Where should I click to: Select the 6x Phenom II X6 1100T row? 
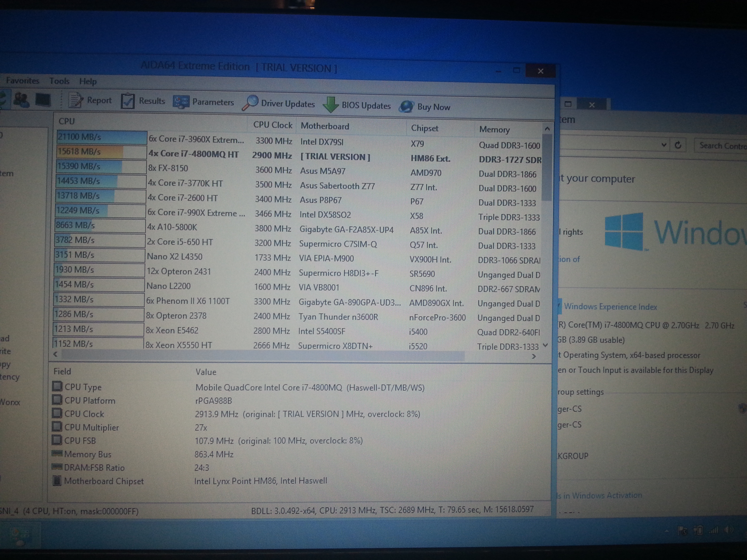click(x=297, y=302)
